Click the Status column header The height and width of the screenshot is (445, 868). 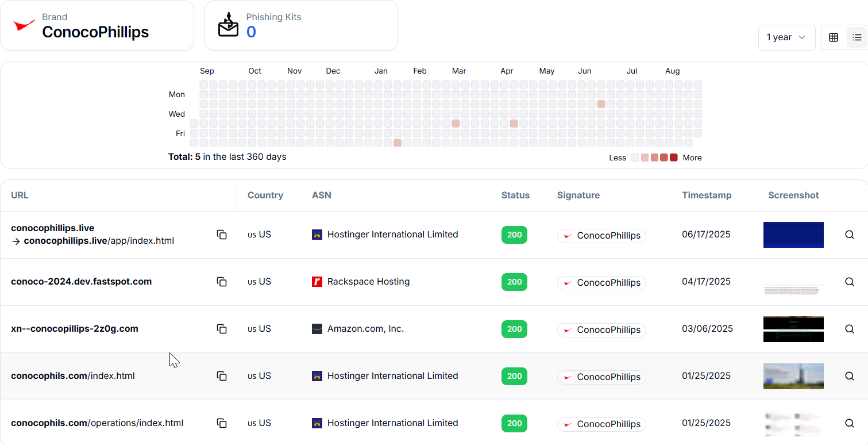(x=515, y=195)
